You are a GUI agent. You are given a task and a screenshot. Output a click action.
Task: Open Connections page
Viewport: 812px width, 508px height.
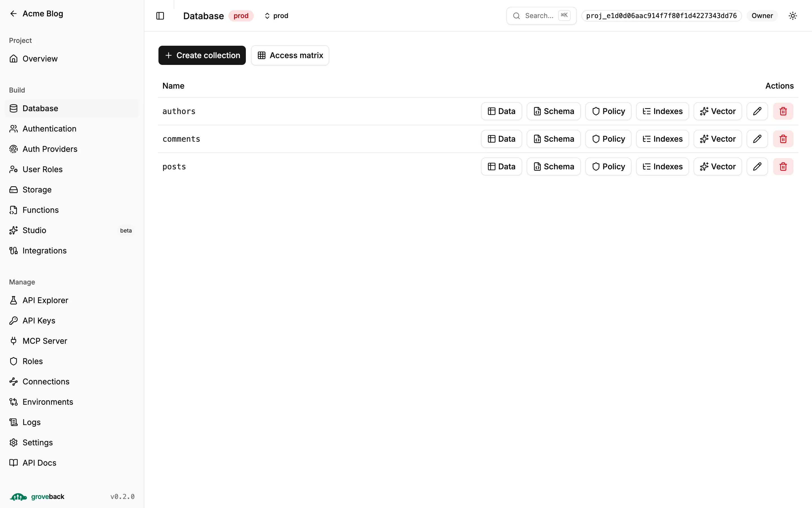[72, 381]
